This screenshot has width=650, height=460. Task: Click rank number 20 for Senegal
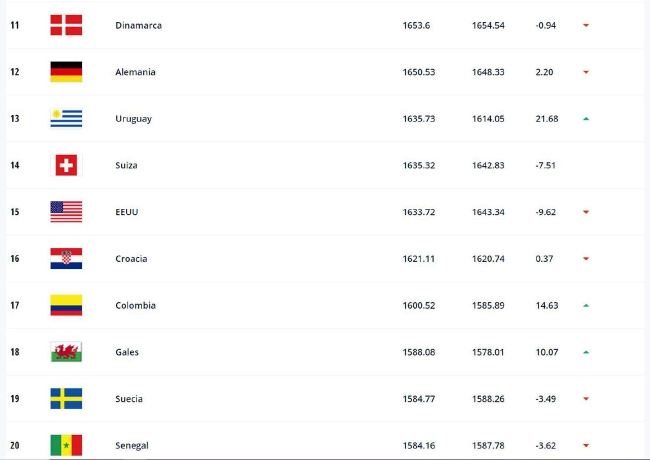[15, 445]
